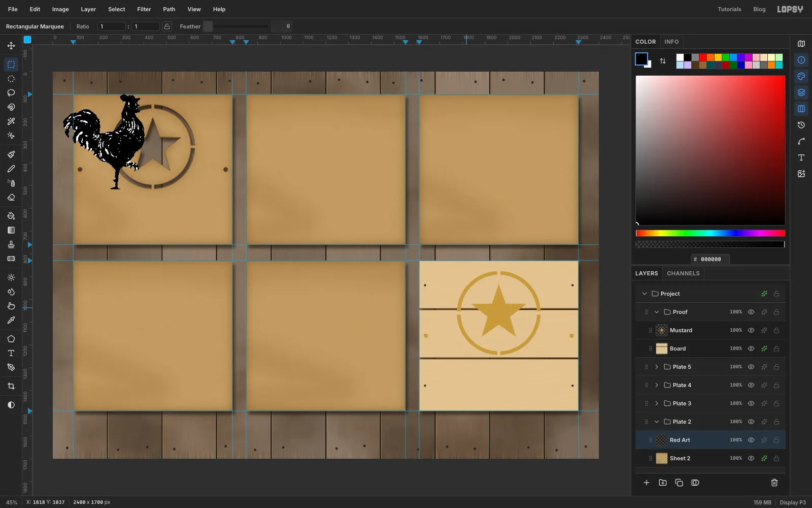Select the Move tool
This screenshot has height=508, width=812.
pyautogui.click(x=11, y=46)
